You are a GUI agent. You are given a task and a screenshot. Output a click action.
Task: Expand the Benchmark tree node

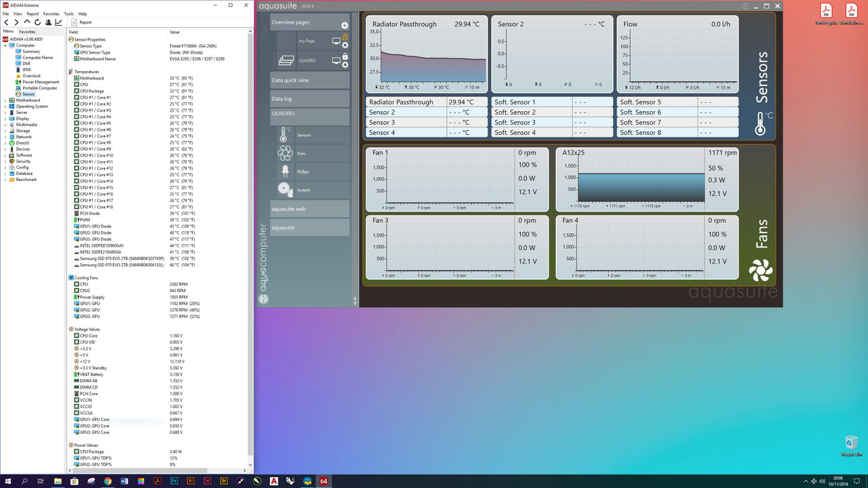click(5, 180)
